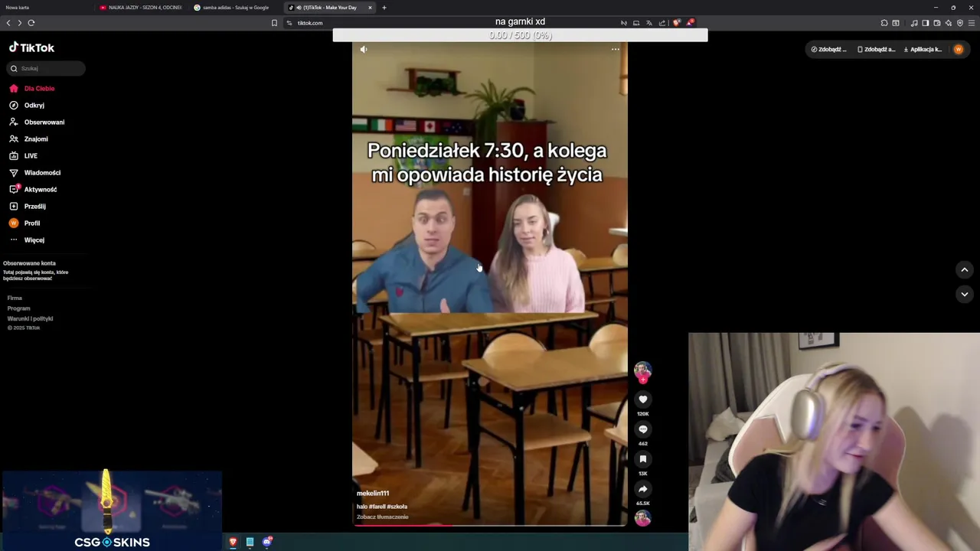The height and width of the screenshot is (551, 980).
Task: Go to the Odkryj page
Action: click(x=34, y=105)
